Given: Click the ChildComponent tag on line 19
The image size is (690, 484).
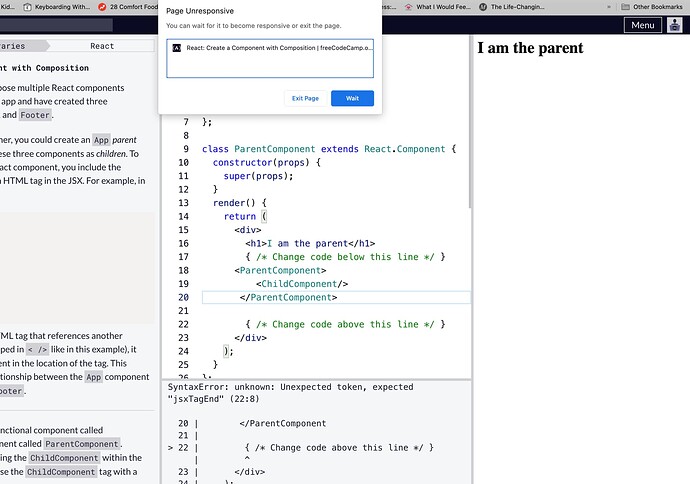Looking at the screenshot, I should pos(302,284).
